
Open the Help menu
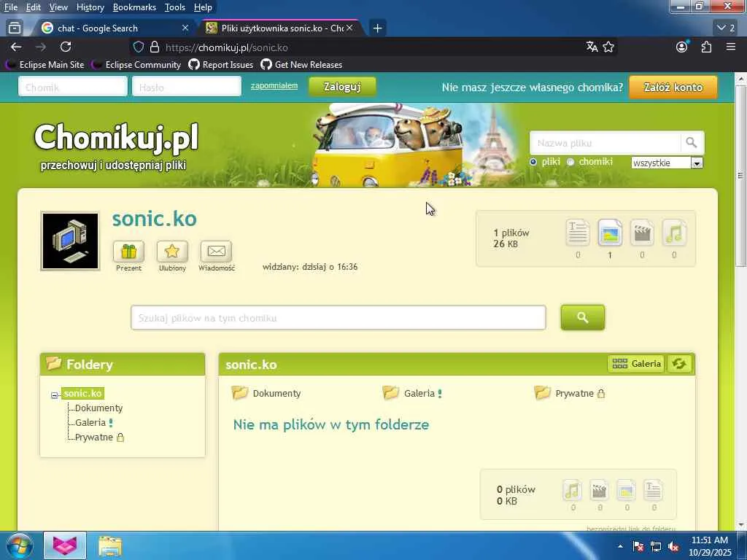coord(203,7)
